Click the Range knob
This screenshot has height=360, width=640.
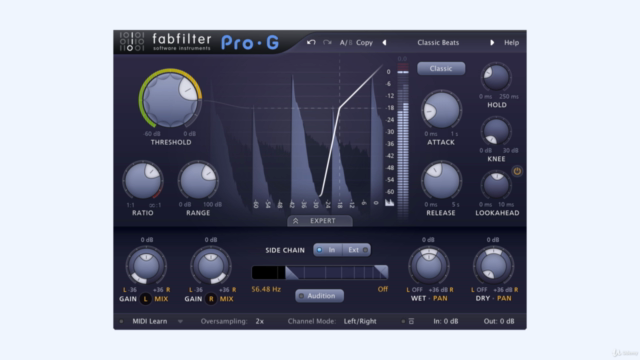click(x=198, y=181)
